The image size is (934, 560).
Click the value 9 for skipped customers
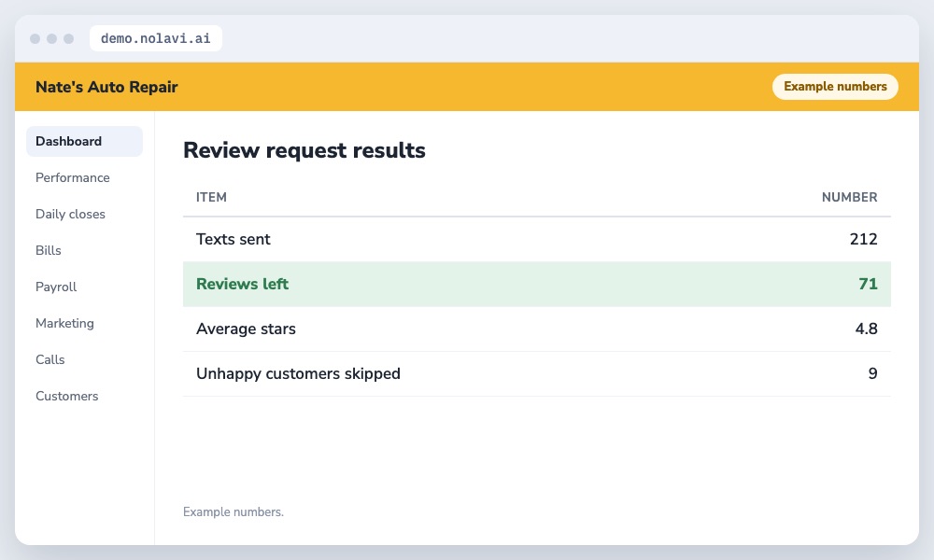coord(872,373)
